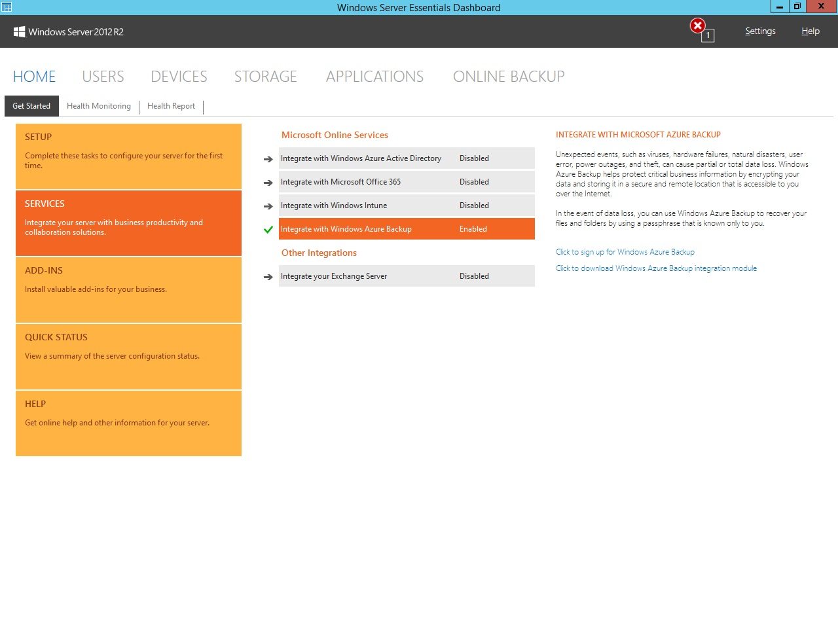Select Integrate with Windows Azure Active Directory

(407, 158)
